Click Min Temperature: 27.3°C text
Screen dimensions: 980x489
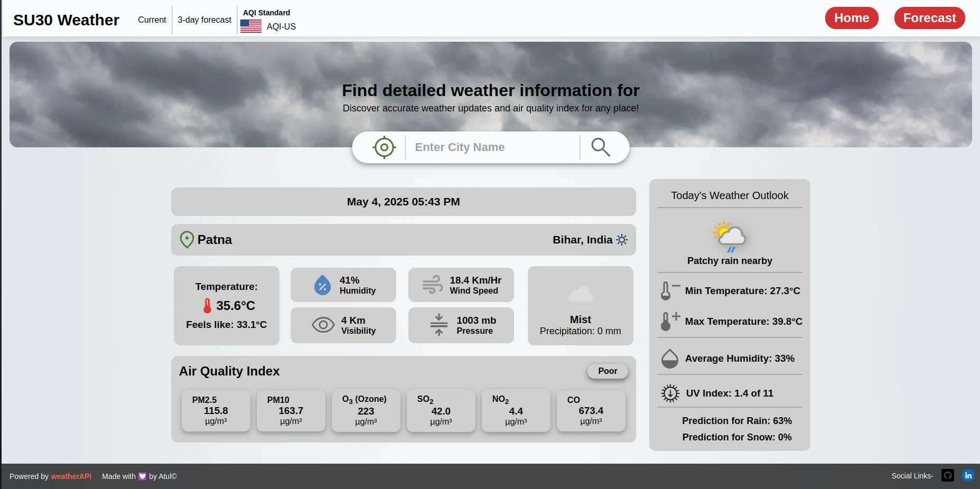tap(743, 291)
